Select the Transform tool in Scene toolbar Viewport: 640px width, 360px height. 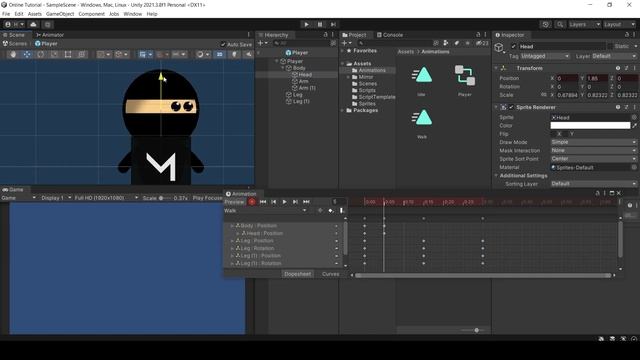82,54
